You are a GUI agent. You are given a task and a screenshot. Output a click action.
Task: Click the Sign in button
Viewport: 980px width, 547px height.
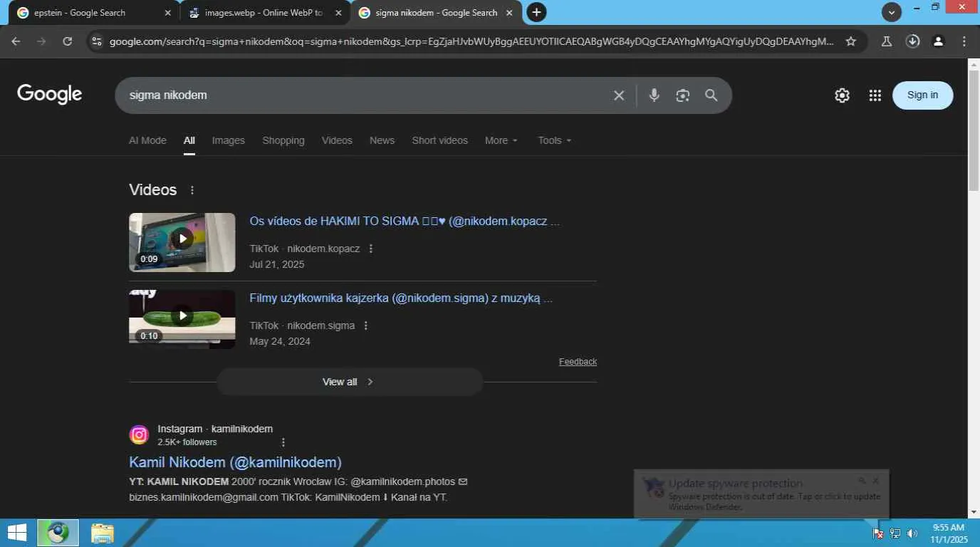922,95
